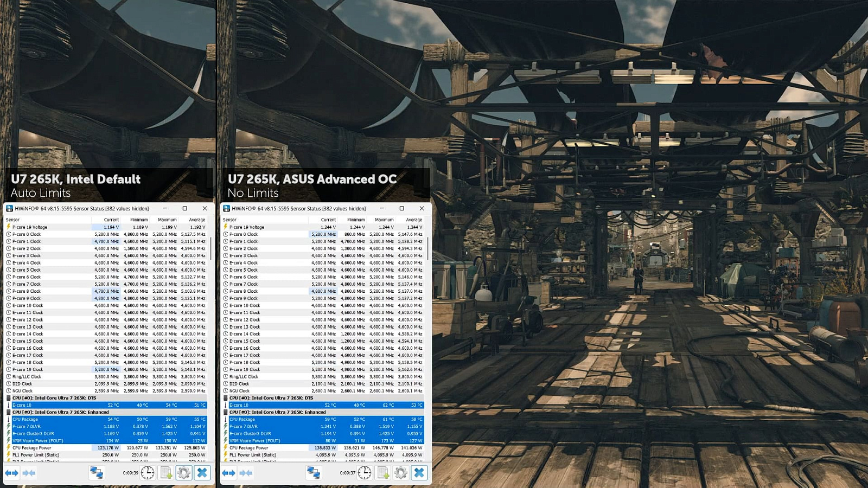Click blue X close-sensors icon in right HWiNFO window
This screenshot has width=868, height=488.
419,473
